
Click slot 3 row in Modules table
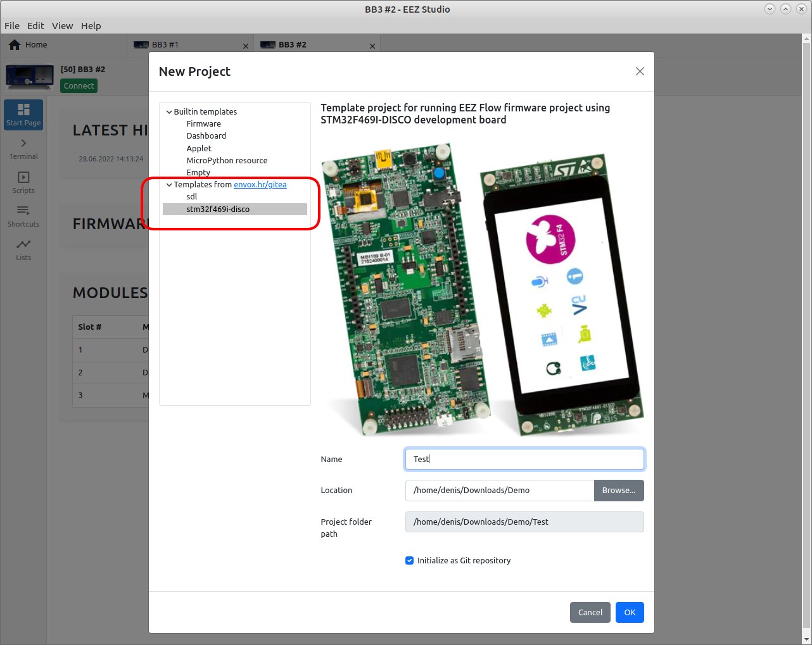click(x=110, y=396)
